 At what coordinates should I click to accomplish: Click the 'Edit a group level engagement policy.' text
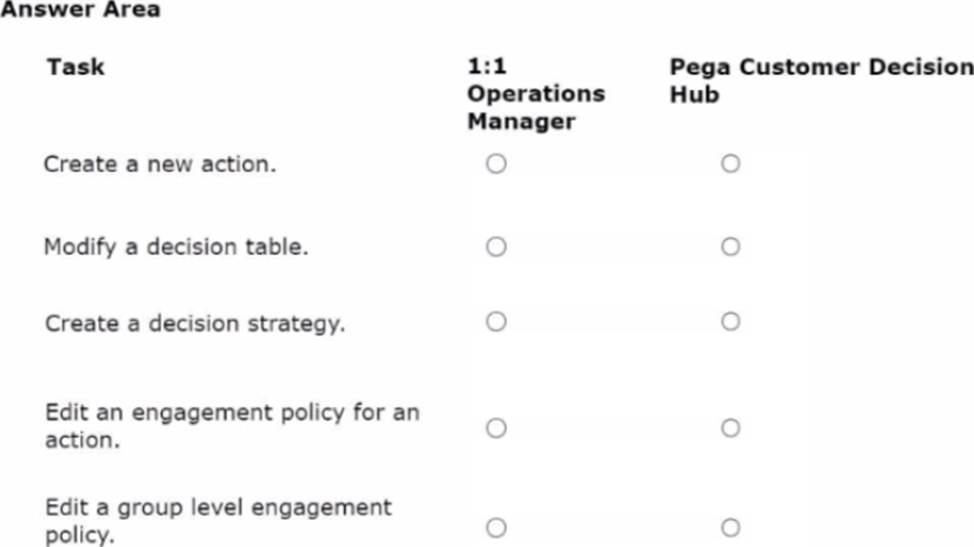218,520
